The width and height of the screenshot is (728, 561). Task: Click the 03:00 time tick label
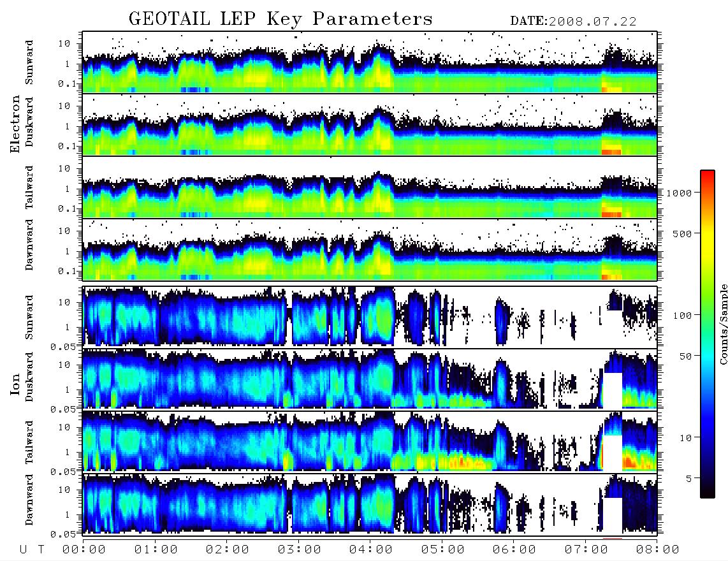click(x=300, y=550)
